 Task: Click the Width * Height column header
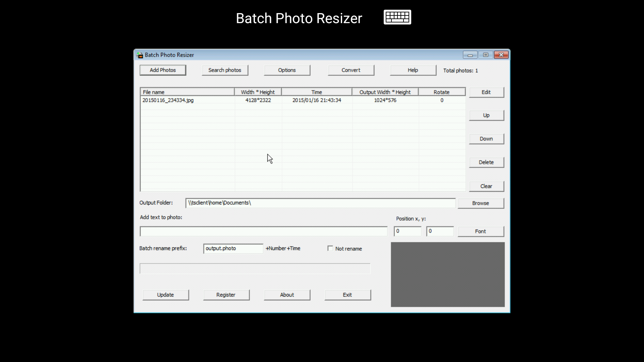pyautogui.click(x=258, y=92)
